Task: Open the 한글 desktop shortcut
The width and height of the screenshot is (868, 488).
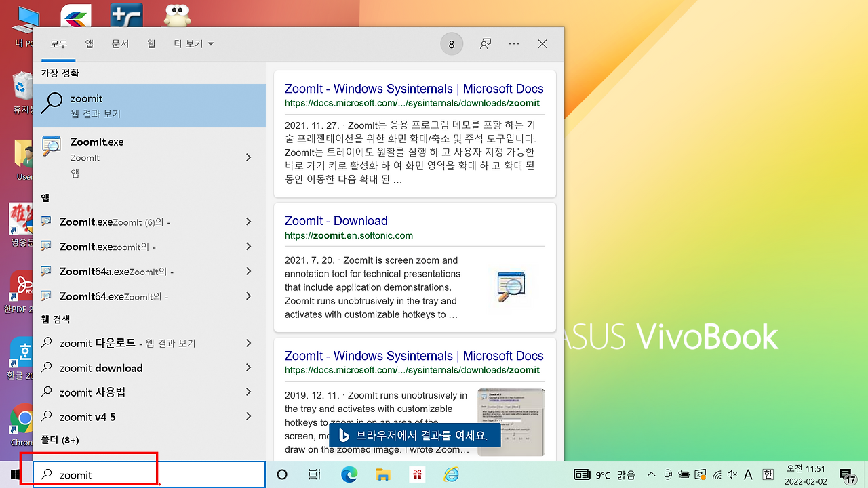Action: [20, 359]
